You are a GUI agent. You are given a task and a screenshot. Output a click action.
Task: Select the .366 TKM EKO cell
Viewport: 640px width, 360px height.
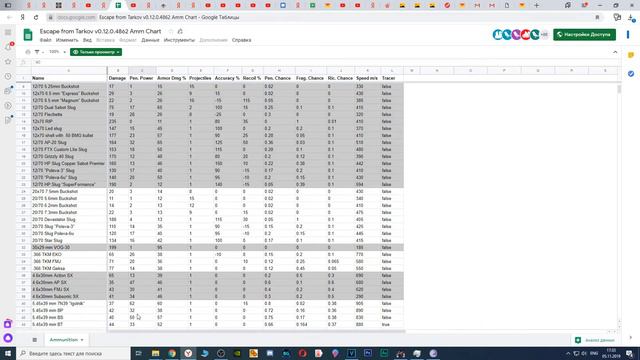point(69,254)
